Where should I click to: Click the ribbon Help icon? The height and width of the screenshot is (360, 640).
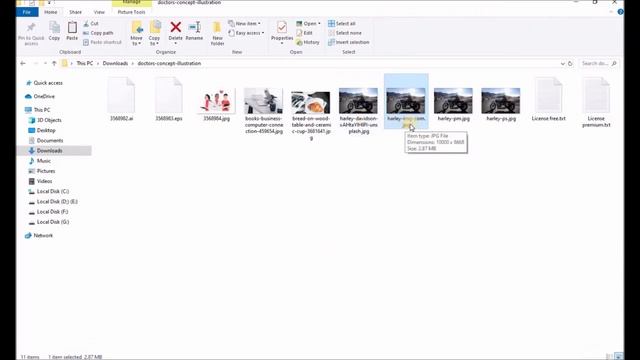coord(620,12)
